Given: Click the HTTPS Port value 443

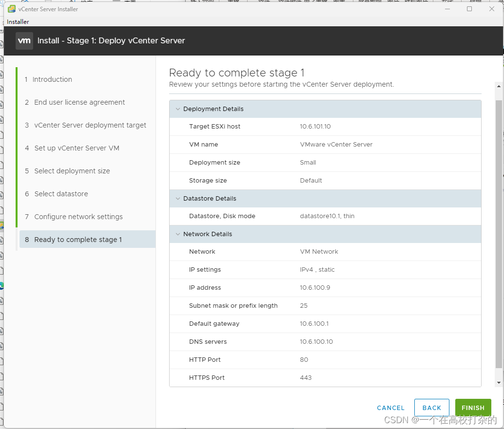Looking at the screenshot, I should click(x=306, y=377).
